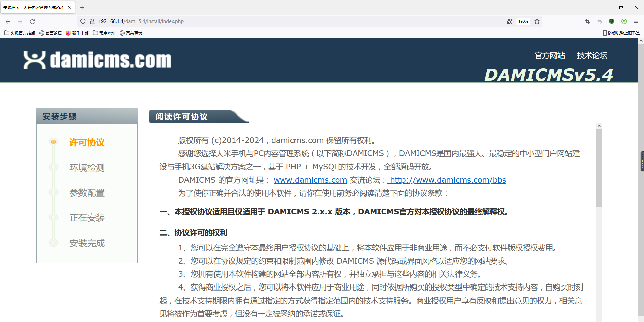The image size is (644, 322).
Task: Toggle the bookmark star for this page
Action: (x=537, y=21)
